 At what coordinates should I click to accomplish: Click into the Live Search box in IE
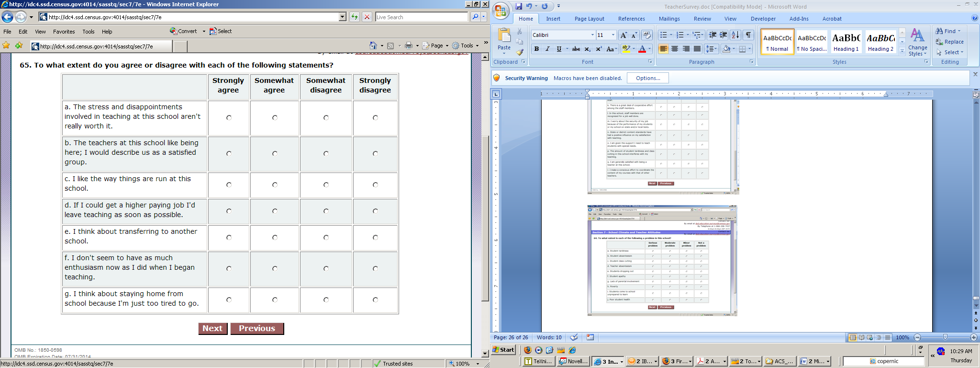click(x=421, y=17)
